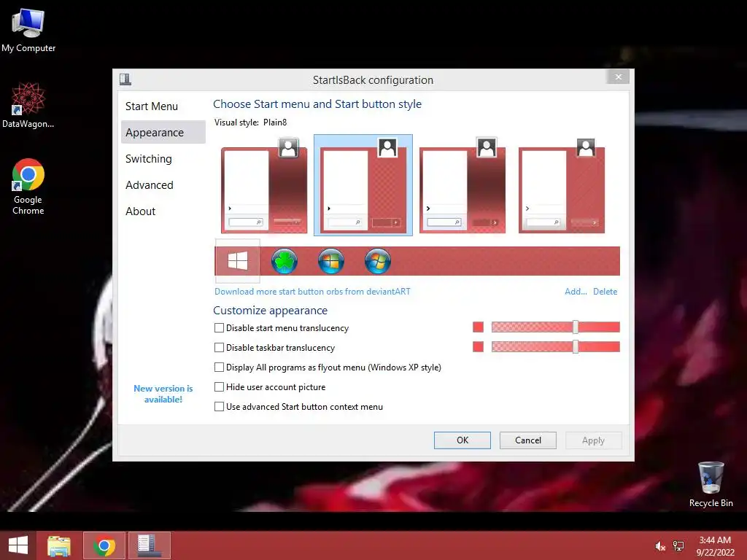The image size is (747, 560).
Task: Open the taskbar color swatch
Action: [x=478, y=346]
